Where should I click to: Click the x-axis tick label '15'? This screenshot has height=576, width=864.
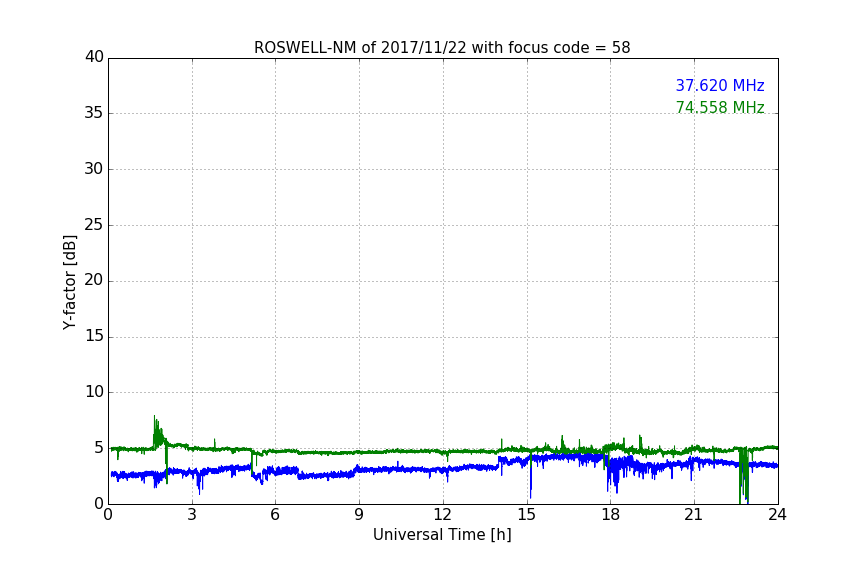(x=526, y=515)
